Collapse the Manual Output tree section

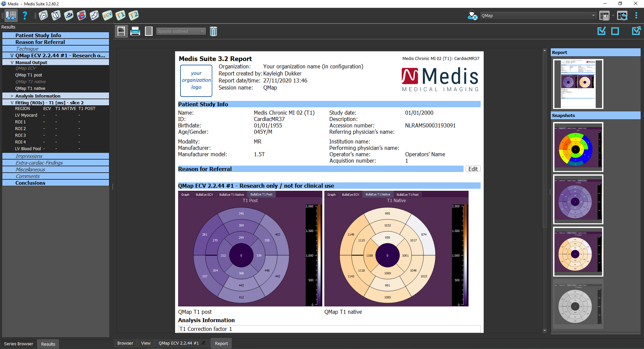(12, 63)
